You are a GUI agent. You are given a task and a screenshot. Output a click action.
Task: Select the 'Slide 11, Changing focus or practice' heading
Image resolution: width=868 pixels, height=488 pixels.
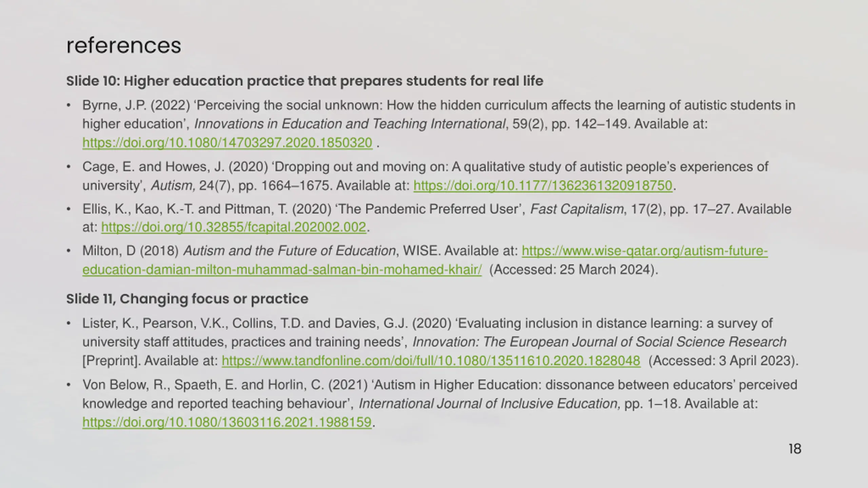(x=187, y=299)
